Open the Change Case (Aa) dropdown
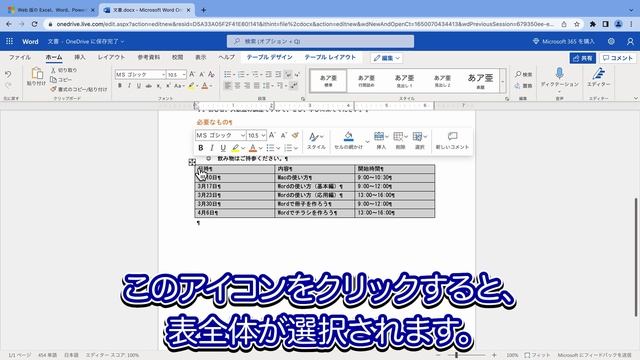Image resolution: width=640 pixels, height=360 pixels. (179, 86)
